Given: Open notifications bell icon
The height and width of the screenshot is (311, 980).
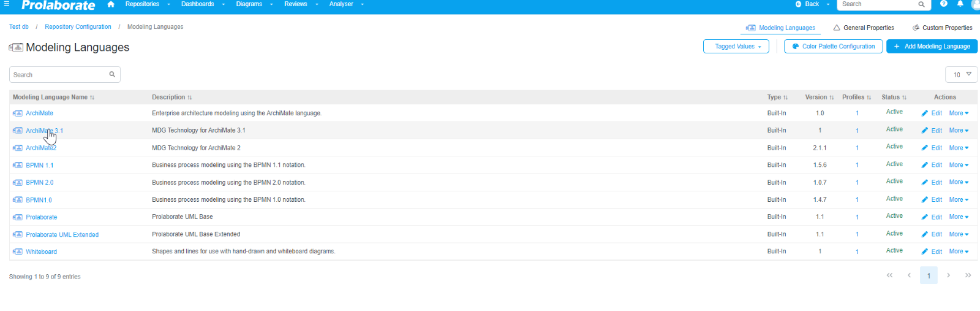Looking at the screenshot, I should (x=960, y=4).
